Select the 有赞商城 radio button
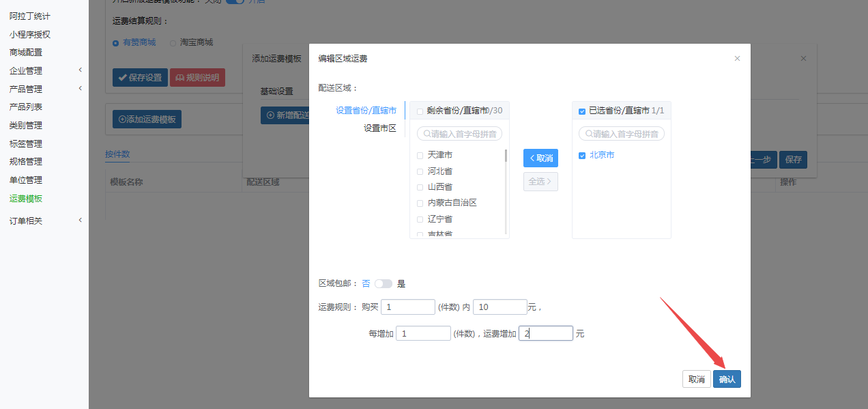868x409 pixels. click(x=116, y=42)
